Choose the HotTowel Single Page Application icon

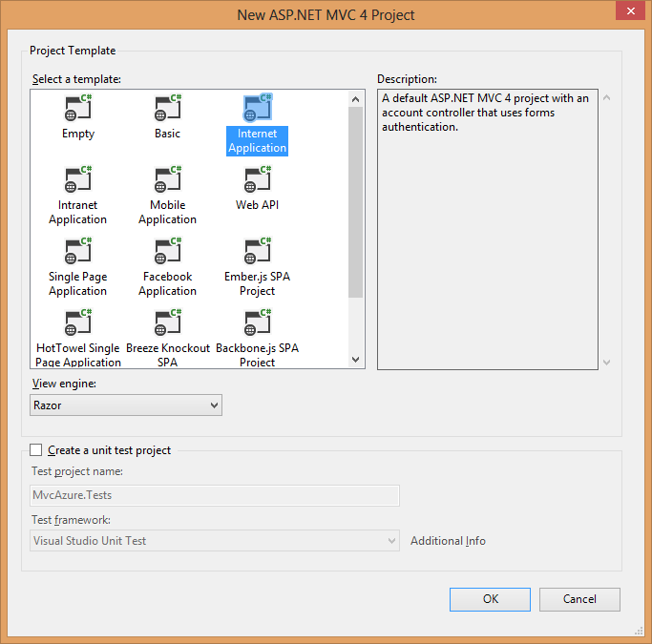tap(77, 322)
